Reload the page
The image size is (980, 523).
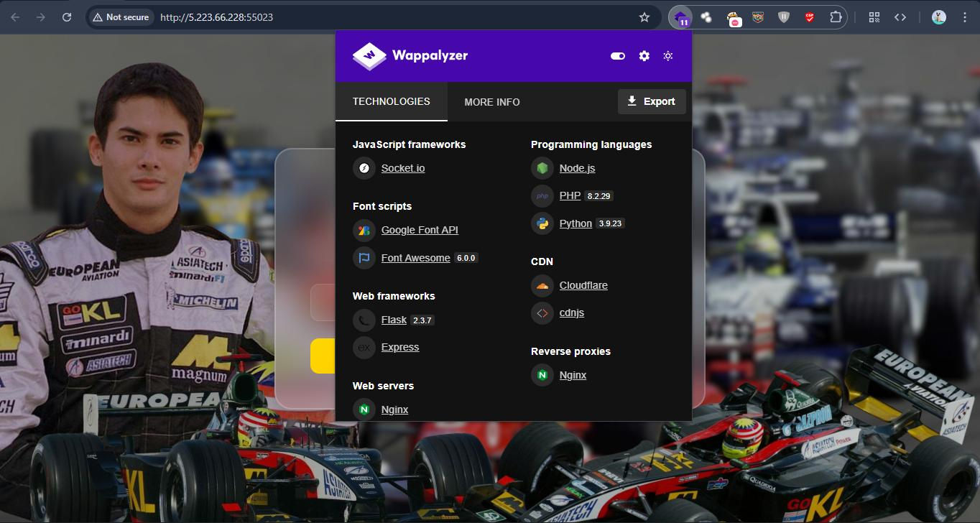[67, 17]
